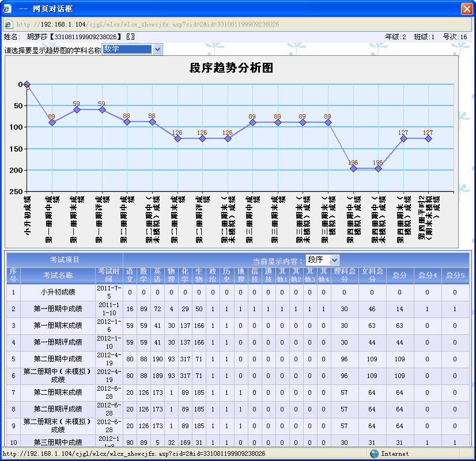Click the chart point above 小升初成绩

[27, 85]
